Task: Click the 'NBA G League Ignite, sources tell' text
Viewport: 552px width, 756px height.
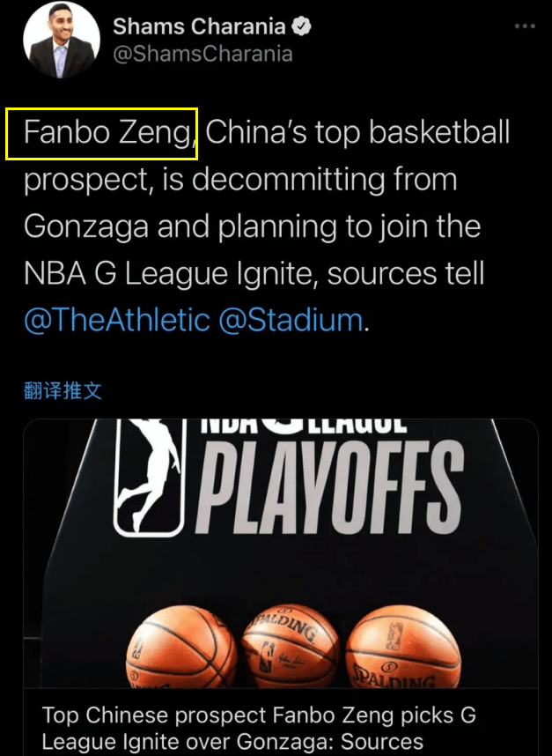Action: pyautogui.click(x=254, y=273)
